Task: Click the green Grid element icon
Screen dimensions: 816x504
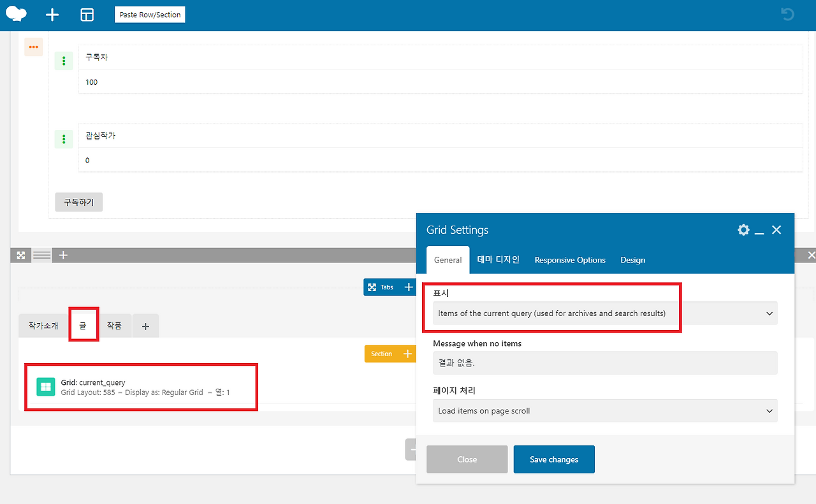Action: [46, 387]
